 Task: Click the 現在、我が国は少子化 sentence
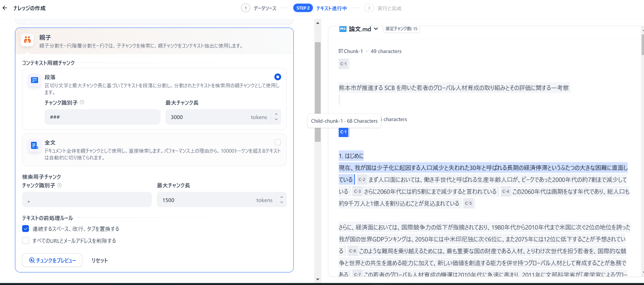[483, 173]
